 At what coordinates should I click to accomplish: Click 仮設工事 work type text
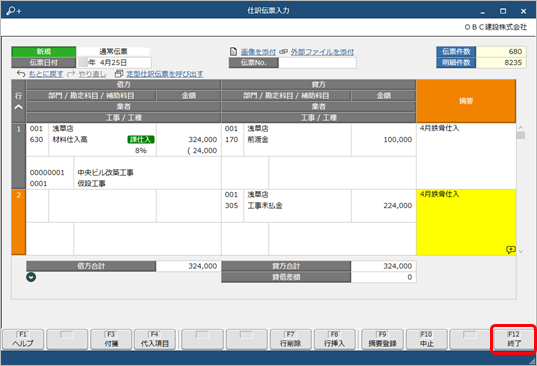tap(91, 184)
